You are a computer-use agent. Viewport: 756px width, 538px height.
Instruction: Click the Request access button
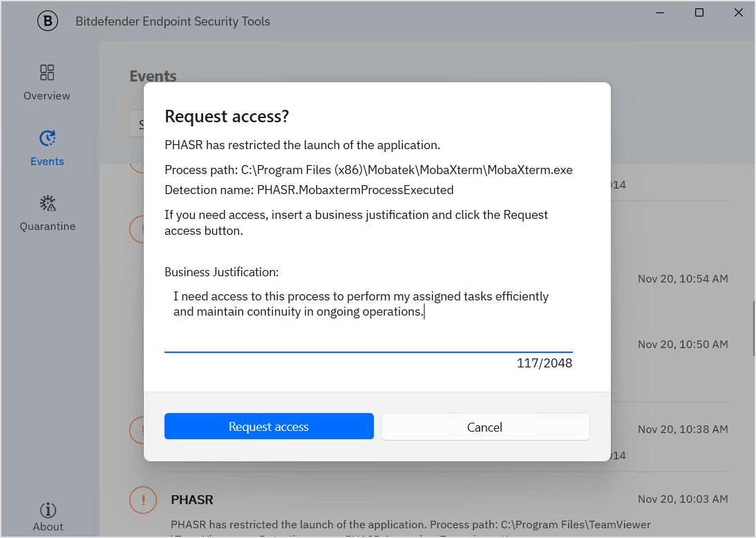pos(269,426)
